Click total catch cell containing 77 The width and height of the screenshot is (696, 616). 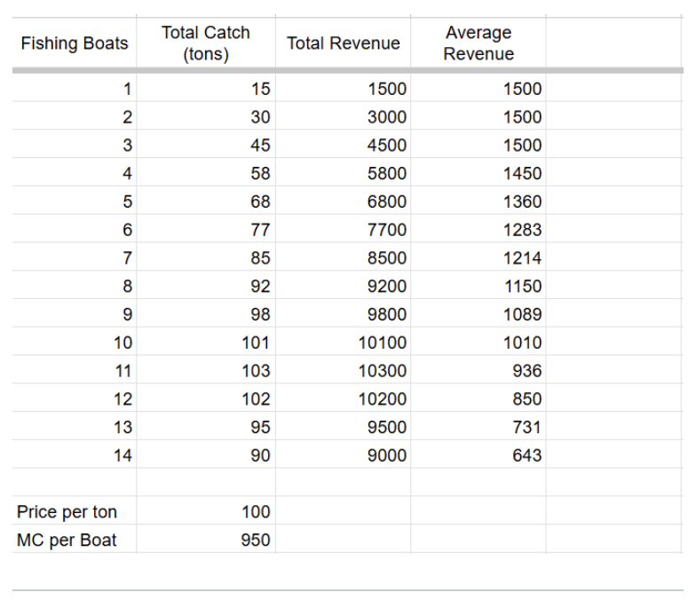pyautogui.click(x=206, y=229)
